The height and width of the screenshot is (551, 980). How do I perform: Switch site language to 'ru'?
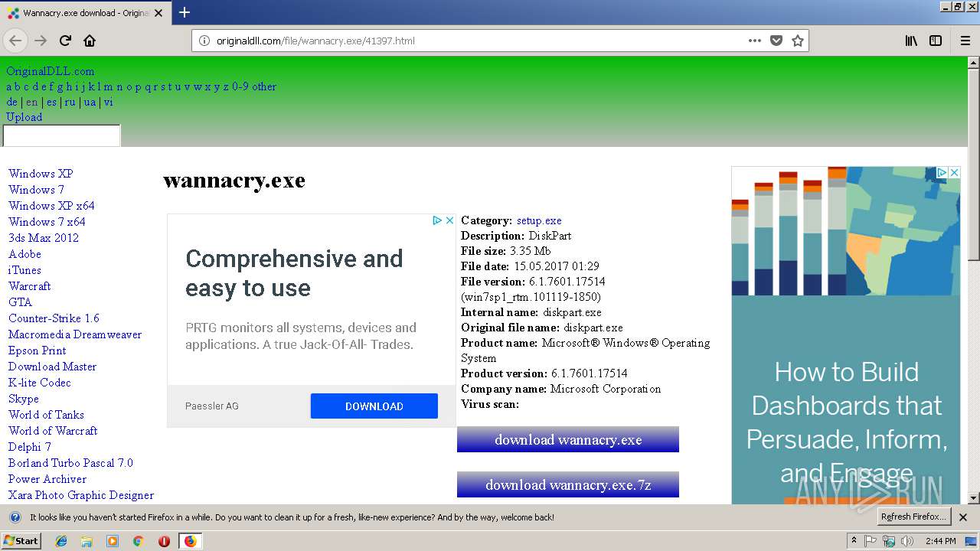pyautogui.click(x=70, y=102)
